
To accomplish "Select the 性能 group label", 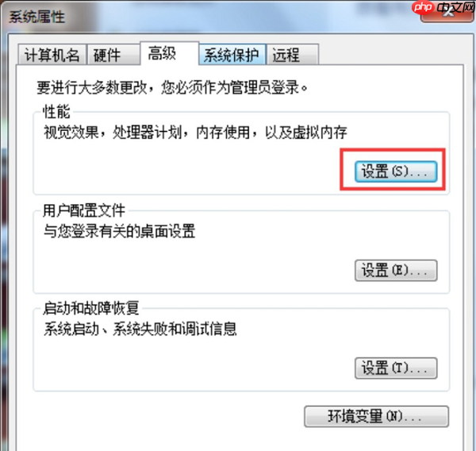I will pos(57,111).
